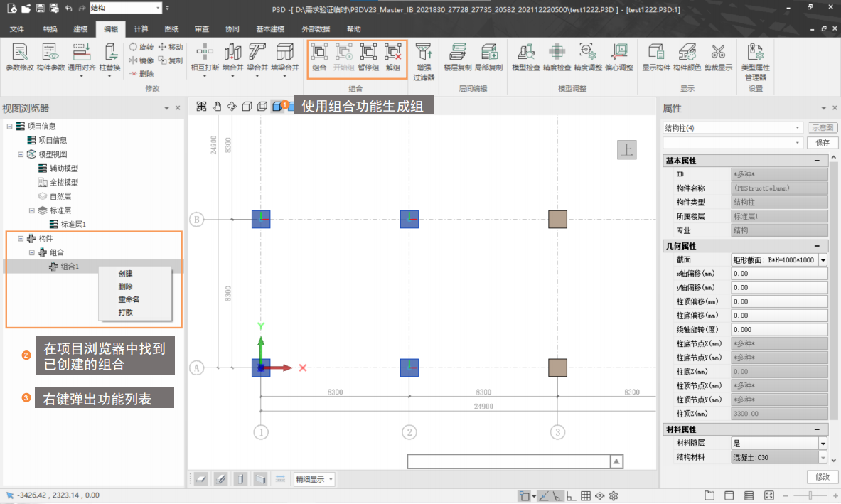Click the 剪裁显示 clip display icon
This screenshot has height=504, width=841.
[x=718, y=56]
